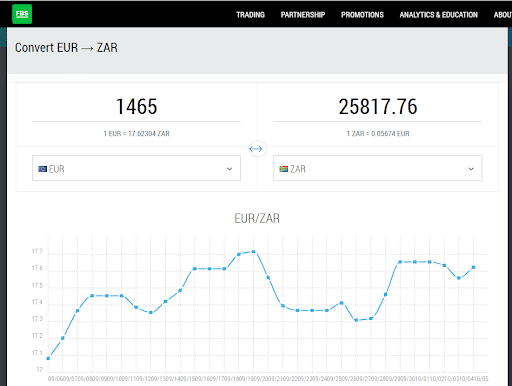The width and height of the screenshot is (512, 386).
Task: Select the text '1 ZAR = 0.05674 EUR'
Action: coord(378,134)
